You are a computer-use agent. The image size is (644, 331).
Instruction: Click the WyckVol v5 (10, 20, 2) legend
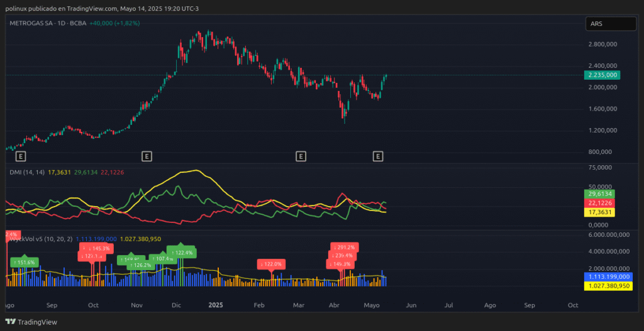[41, 239]
